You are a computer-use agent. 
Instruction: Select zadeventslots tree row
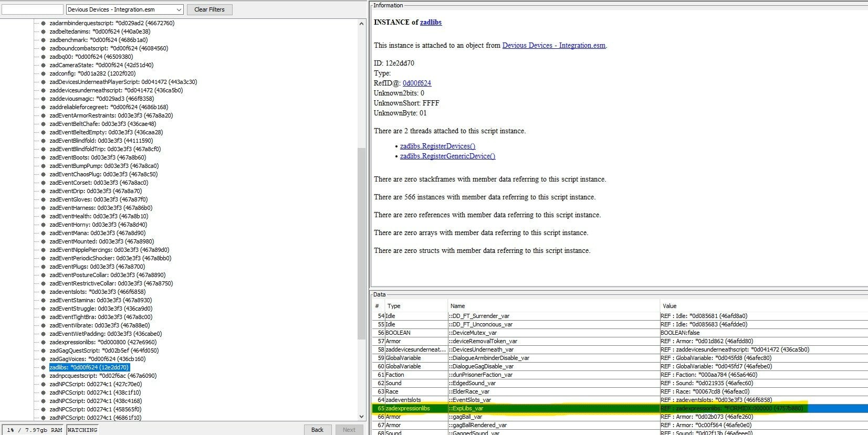pos(98,292)
